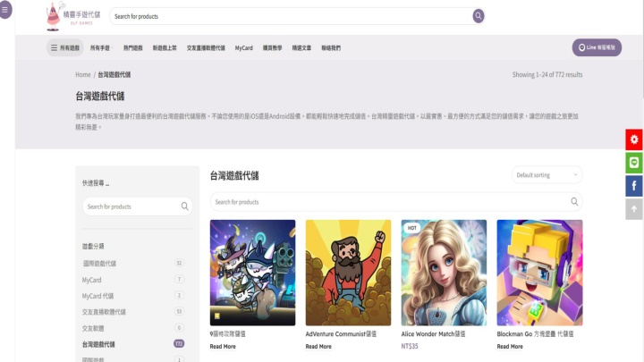This screenshot has width=644, height=362.
Task: Click the Alice Wonder Match儲值 product title
Action: click(x=433, y=334)
